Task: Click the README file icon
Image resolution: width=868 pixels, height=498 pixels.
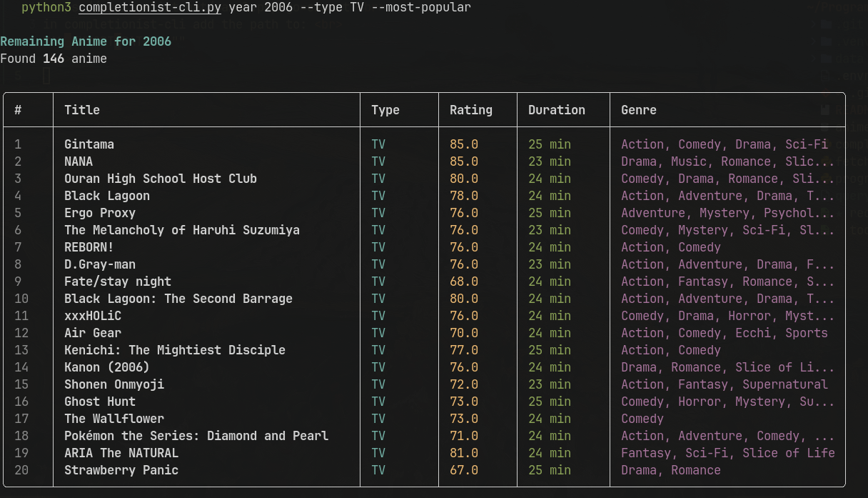Action: 825,110
